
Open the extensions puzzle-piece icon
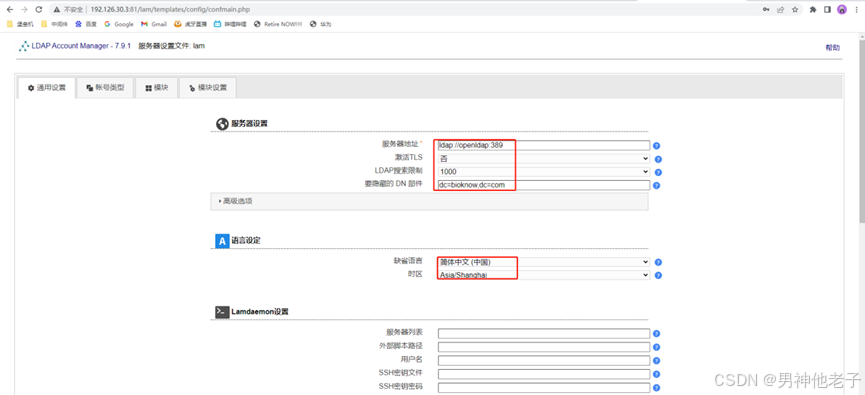813,9
